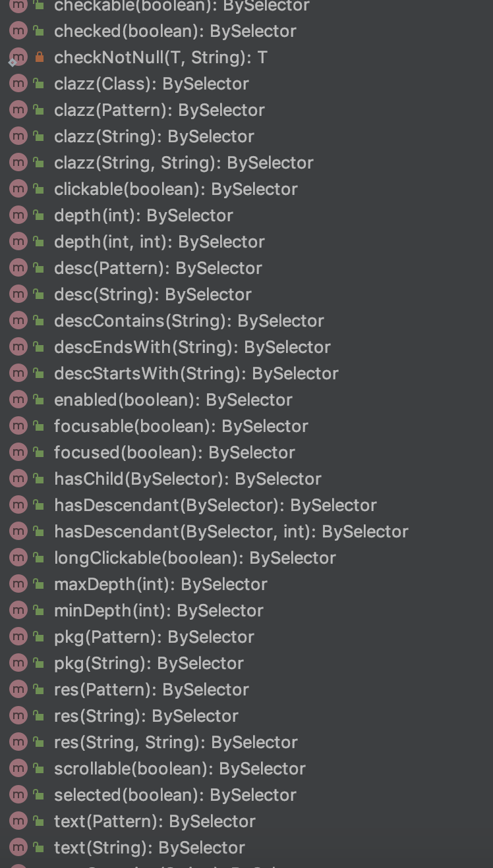Click the green public lock beside clickable(boolean)
The image size is (493, 868).
tap(39, 189)
